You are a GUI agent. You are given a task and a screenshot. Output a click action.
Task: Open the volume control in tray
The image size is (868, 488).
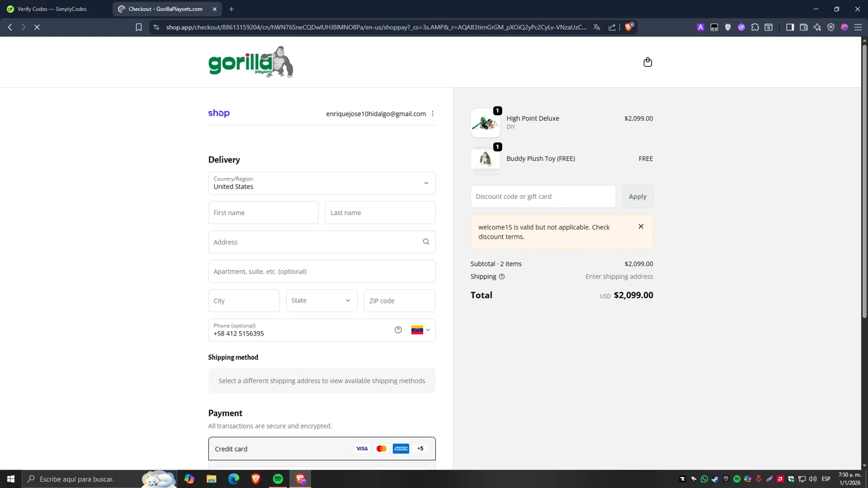point(812,479)
